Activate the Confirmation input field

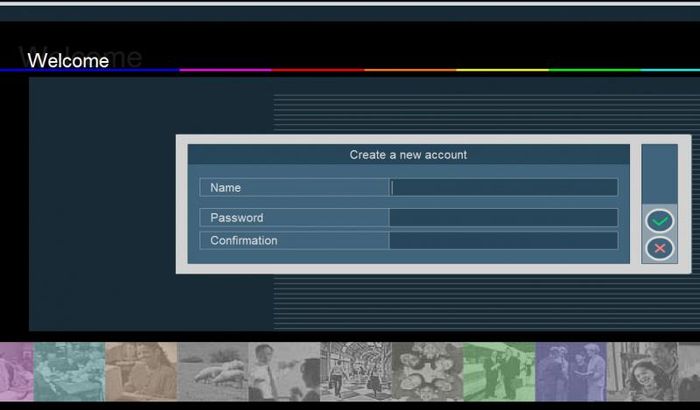504,240
